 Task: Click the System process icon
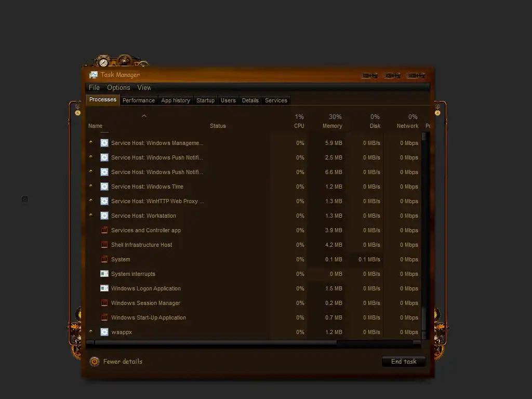104,259
